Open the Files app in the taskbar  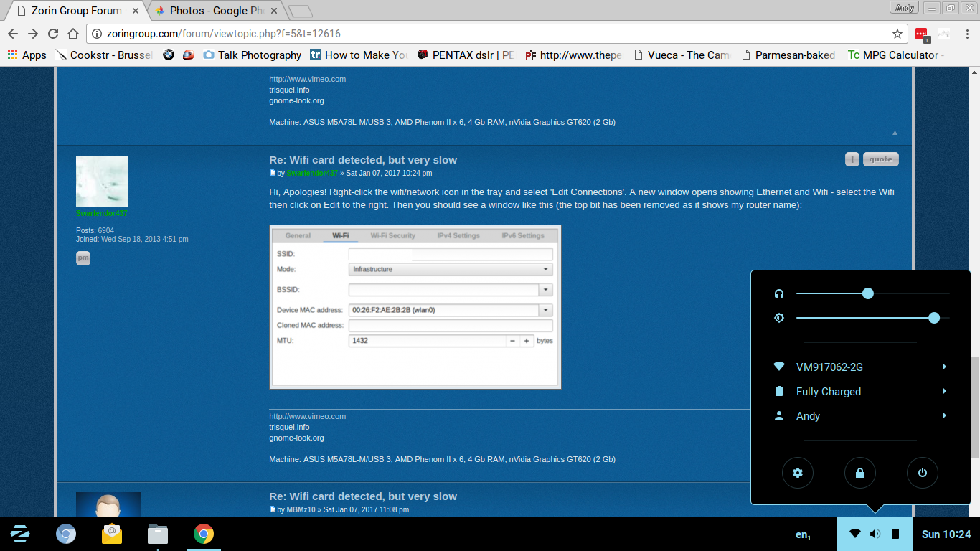157,534
